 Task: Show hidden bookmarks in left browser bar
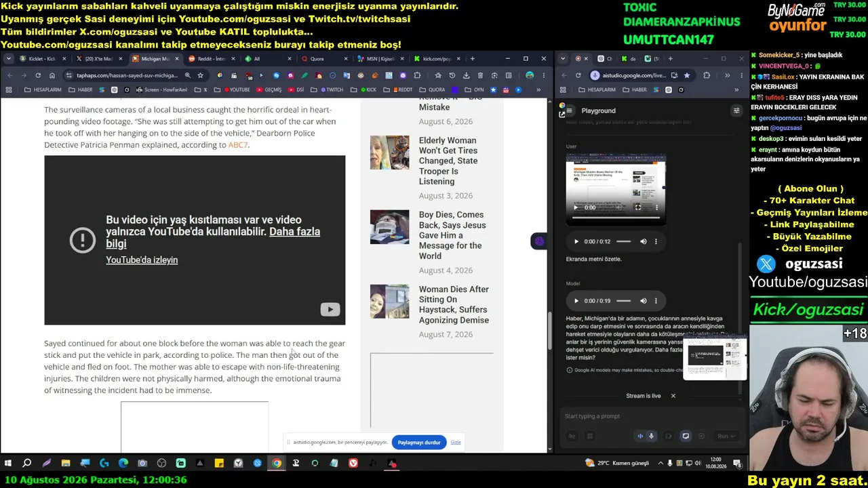point(538,89)
